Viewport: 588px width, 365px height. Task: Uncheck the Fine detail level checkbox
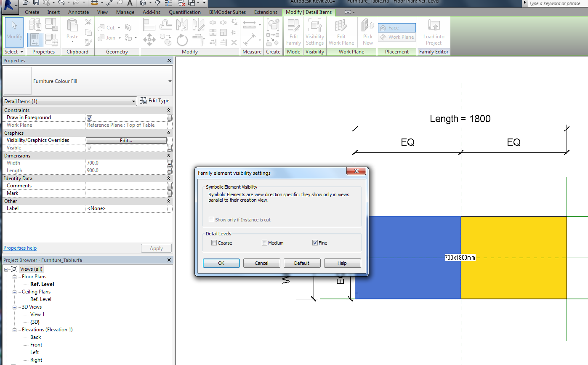pyautogui.click(x=315, y=243)
